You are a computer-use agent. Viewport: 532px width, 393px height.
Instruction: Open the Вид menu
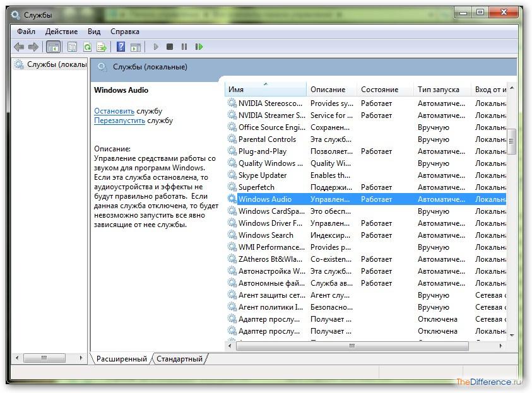tap(94, 32)
